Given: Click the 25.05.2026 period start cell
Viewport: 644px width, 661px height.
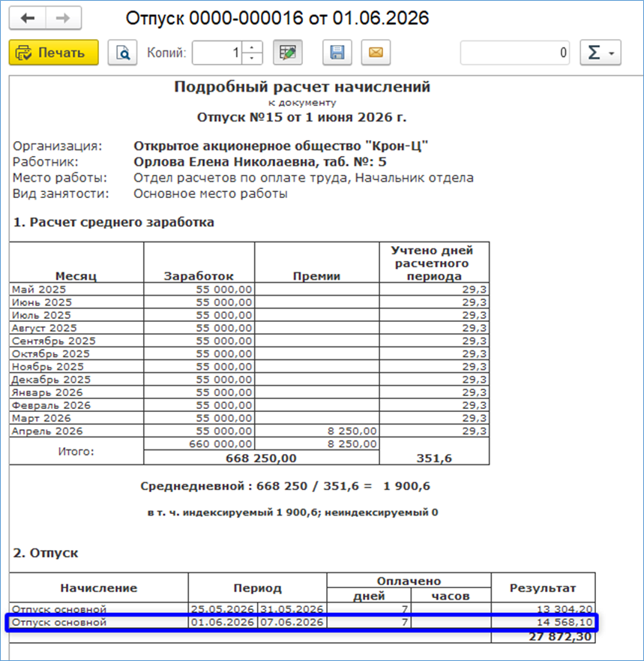Looking at the screenshot, I should click(x=223, y=609).
